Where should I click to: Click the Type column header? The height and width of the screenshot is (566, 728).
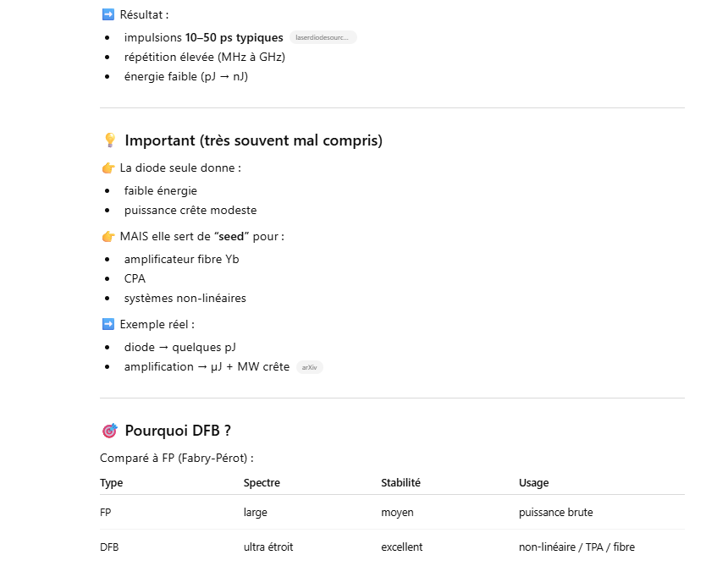coord(111,482)
